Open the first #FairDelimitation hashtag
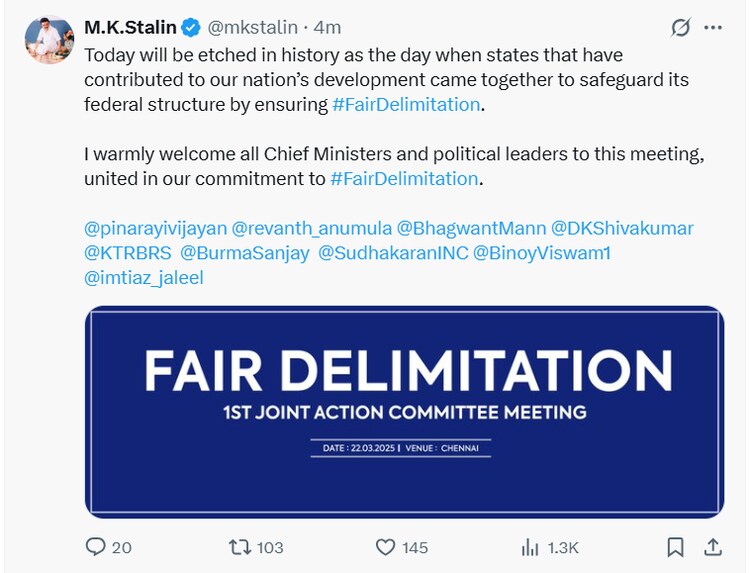The height and width of the screenshot is (573, 750). [x=406, y=104]
